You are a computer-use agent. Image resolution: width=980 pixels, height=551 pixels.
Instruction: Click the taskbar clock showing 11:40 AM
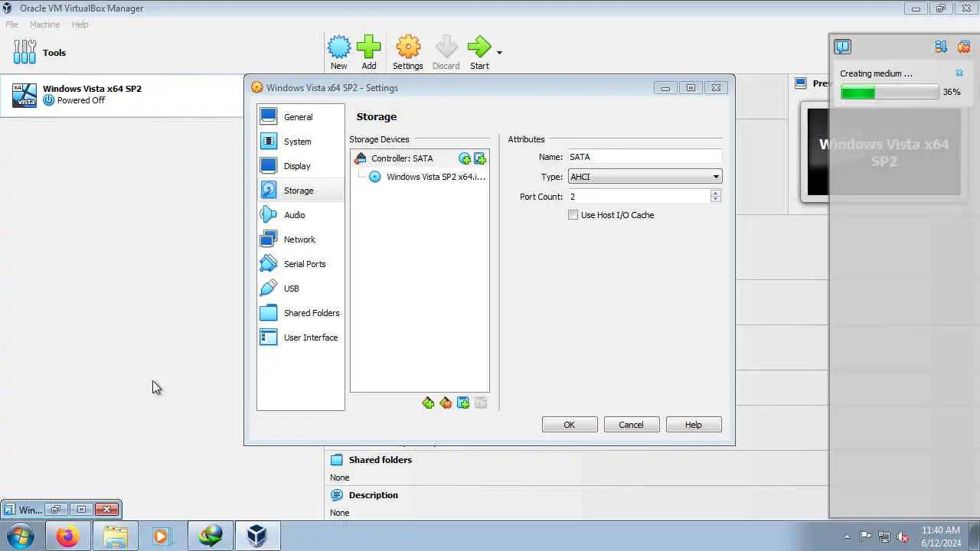pos(941,536)
